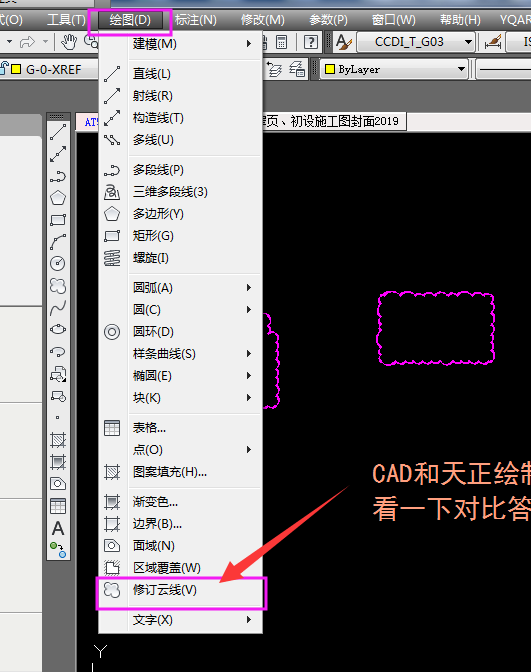Expand the 文字(X) submenu arrow

point(249,620)
